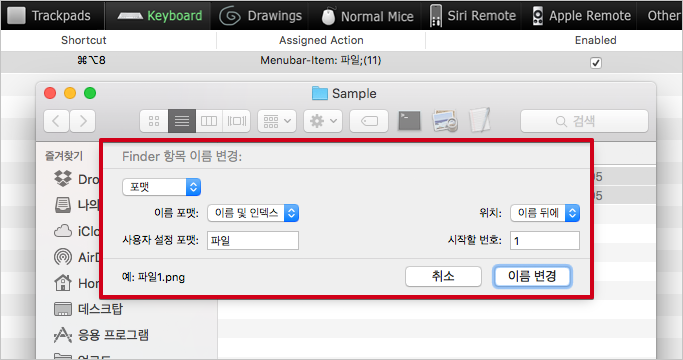
Task: Click Menubar-Item: 파일;(11) assigned action
Action: tap(321, 60)
